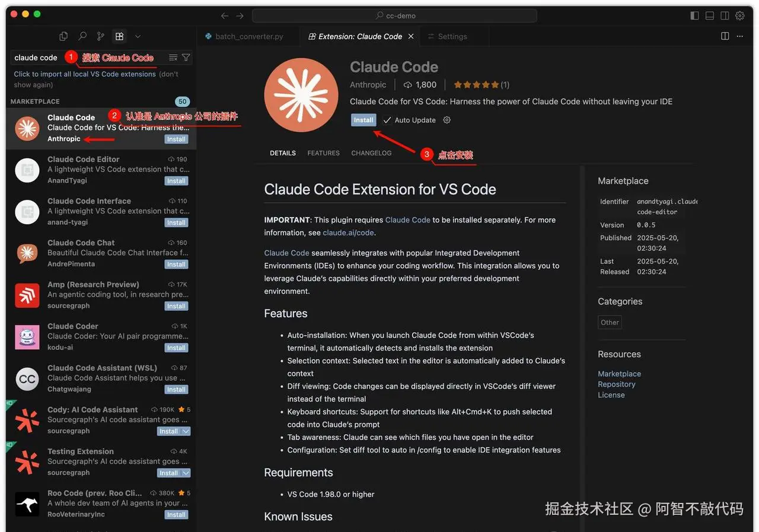Open the Marketplace resource link
This screenshot has width=759, height=532.
pos(619,374)
